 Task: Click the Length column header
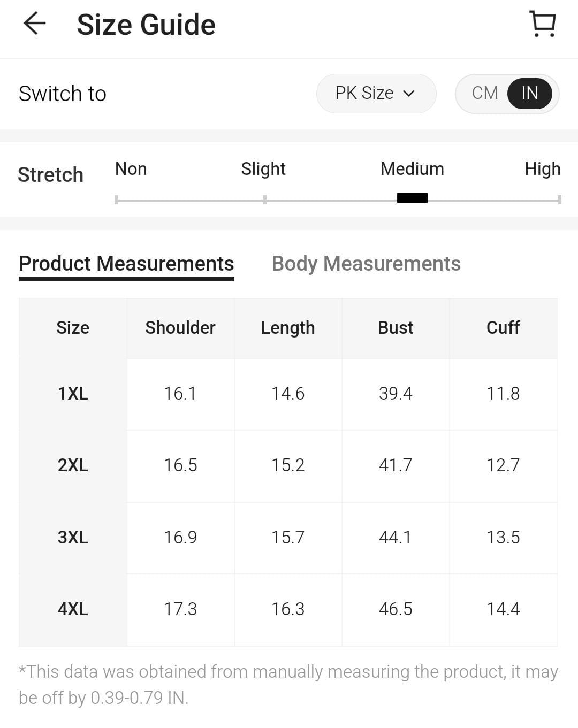(x=288, y=327)
